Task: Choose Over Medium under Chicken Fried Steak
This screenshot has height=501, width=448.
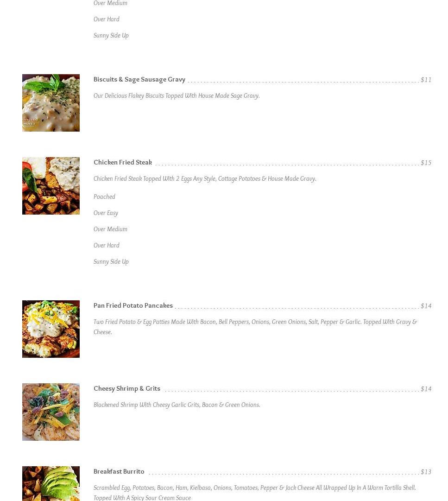Action: 110,229
